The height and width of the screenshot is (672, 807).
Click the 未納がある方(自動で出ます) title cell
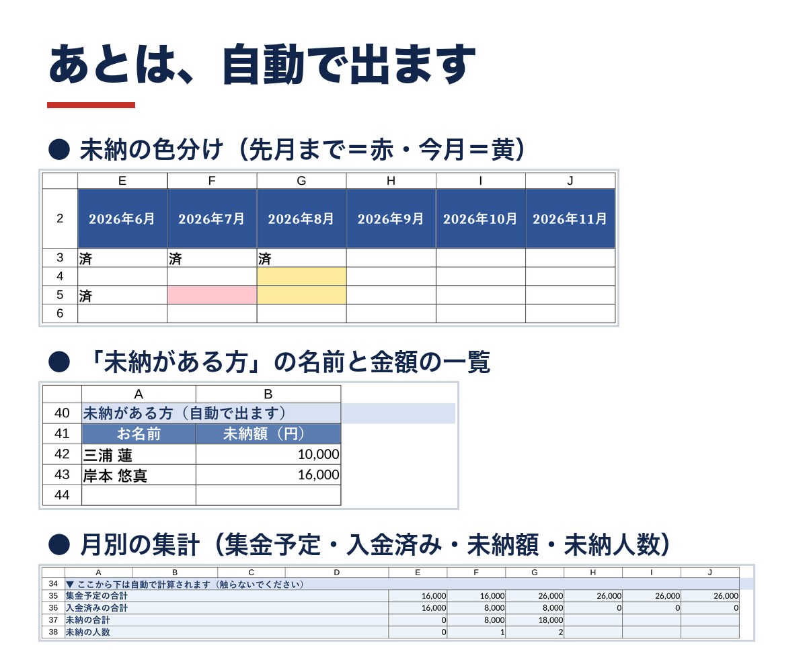click(x=211, y=413)
